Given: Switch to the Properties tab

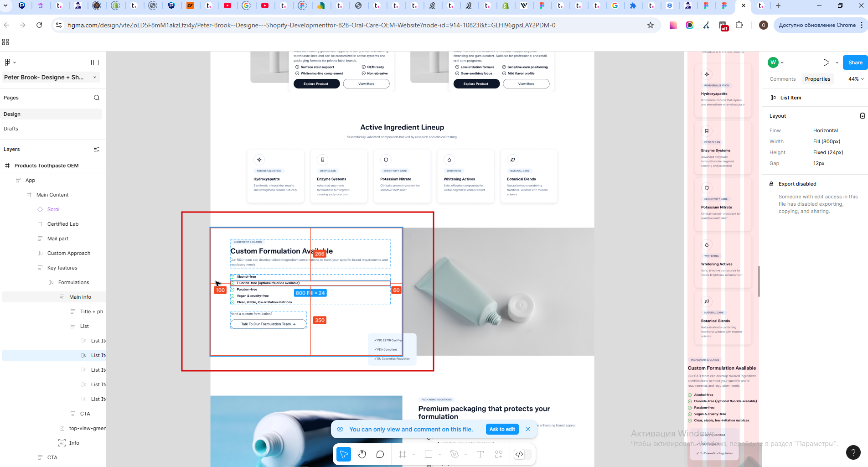Looking at the screenshot, I should click(x=817, y=79).
